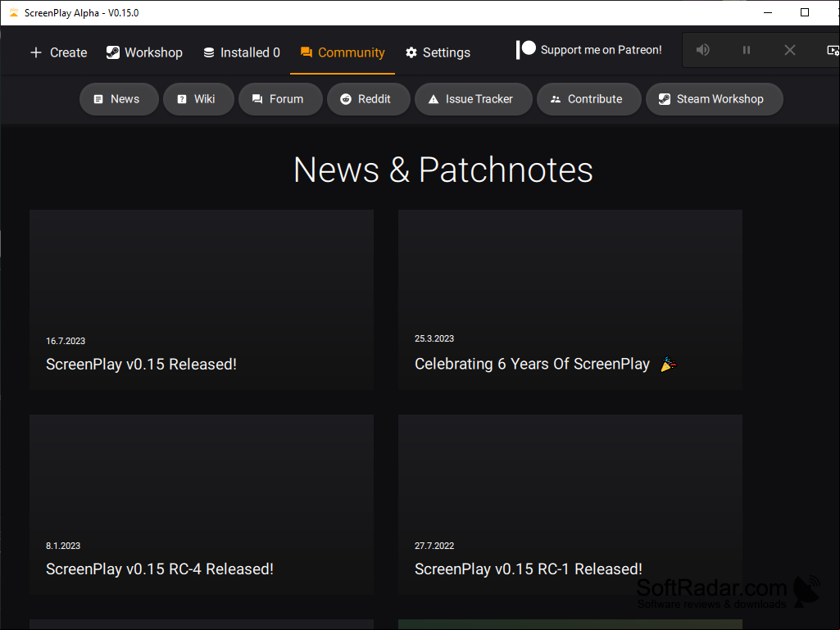The height and width of the screenshot is (630, 840).
Task: Open the Steam Workshop button
Action: [715, 99]
